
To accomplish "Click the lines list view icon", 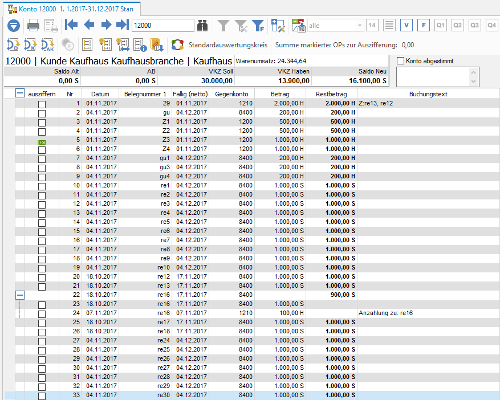I will (x=389, y=25).
